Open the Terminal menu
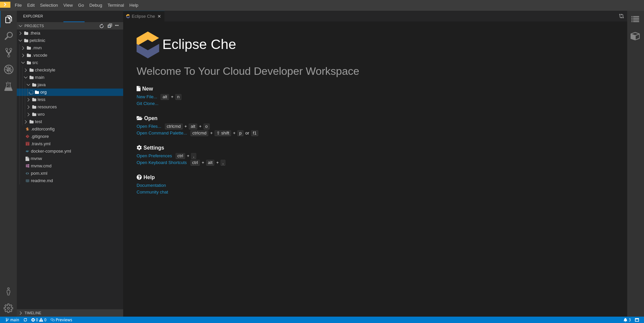 tap(115, 5)
